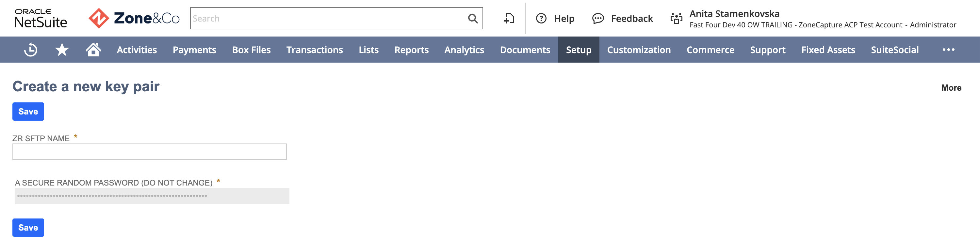Open the change roles people icon
Image resolution: width=980 pixels, height=240 pixels.
(677, 18)
